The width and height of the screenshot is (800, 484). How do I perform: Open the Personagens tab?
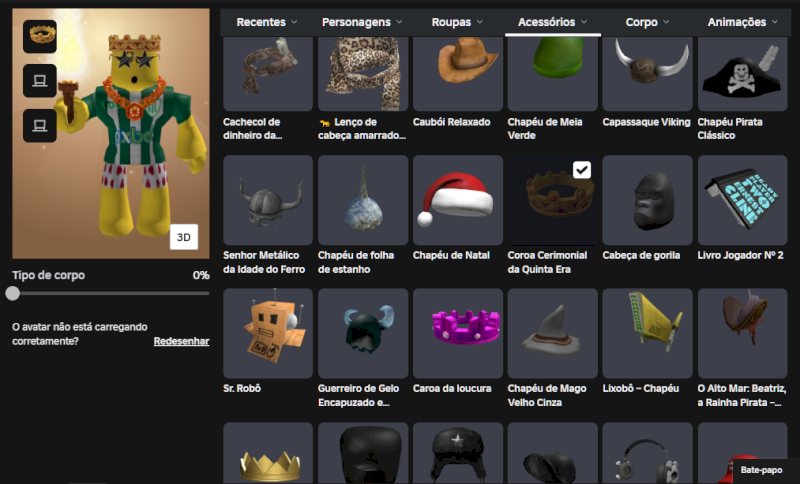[362, 22]
